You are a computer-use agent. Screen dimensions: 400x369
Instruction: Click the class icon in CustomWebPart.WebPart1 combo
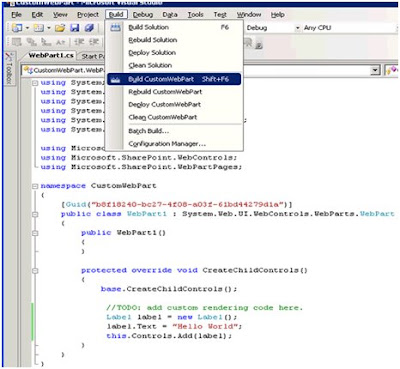(x=28, y=70)
